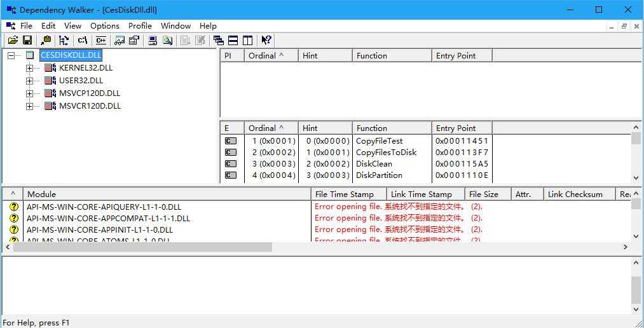644x328 pixels.
Task: Select MSVCR120D.DLL label in tree
Action: pos(90,106)
